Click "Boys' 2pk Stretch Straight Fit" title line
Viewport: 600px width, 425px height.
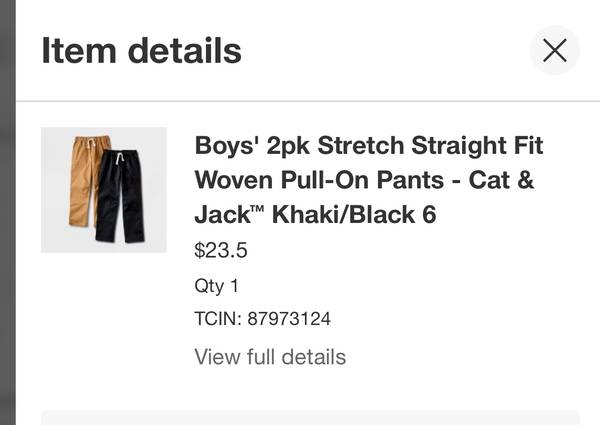click(x=369, y=145)
